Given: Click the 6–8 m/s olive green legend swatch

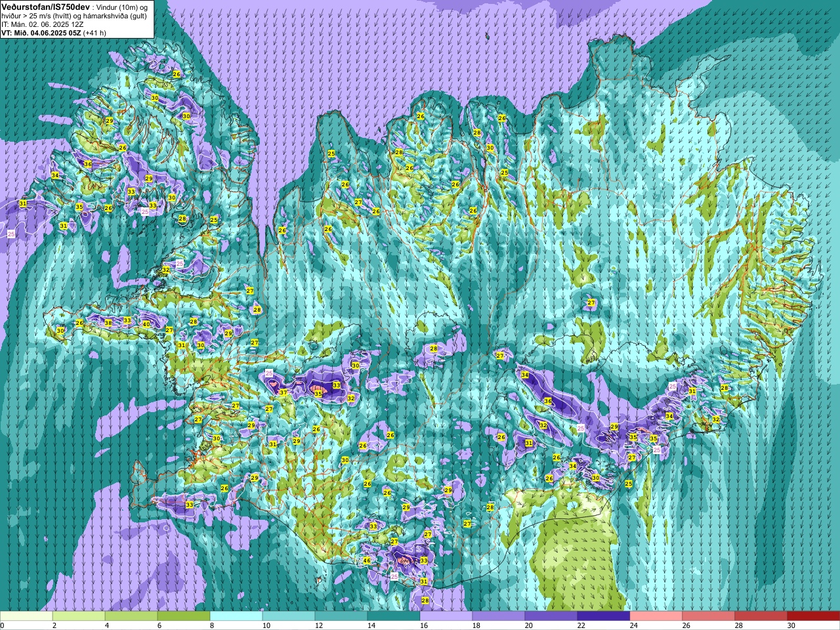Looking at the screenshot, I should pyautogui.click(x=184, y=616).
